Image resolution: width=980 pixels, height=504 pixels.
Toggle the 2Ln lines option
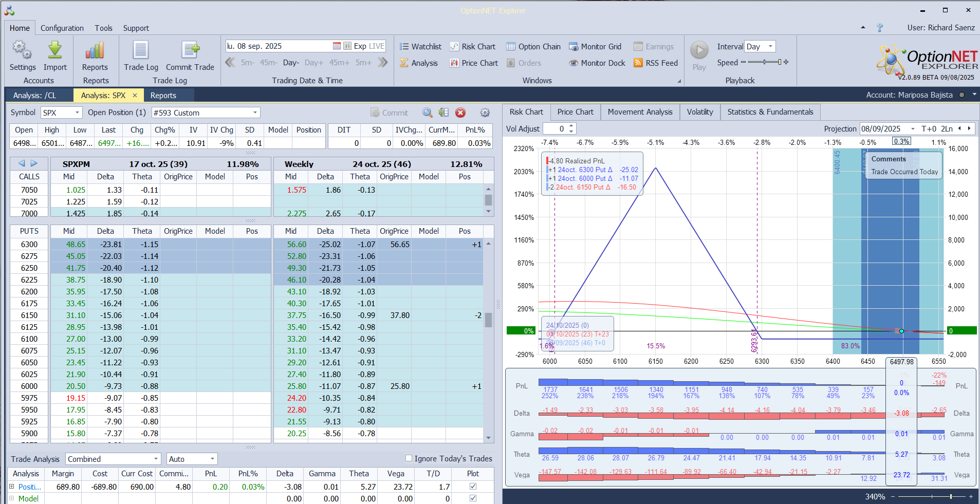click(x=947, y=129)
